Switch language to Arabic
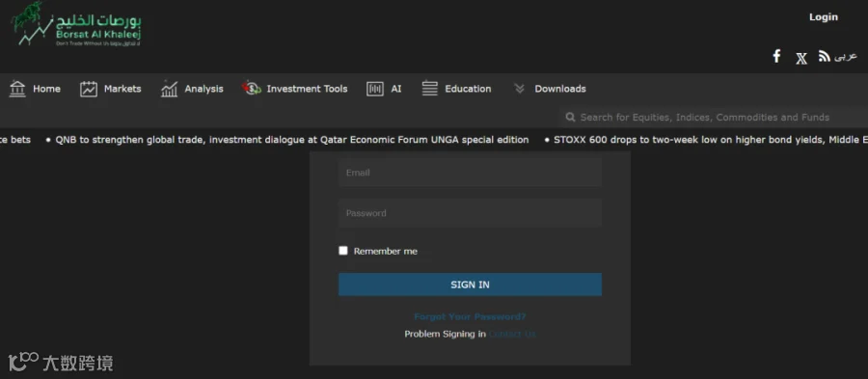This screenshot has height=379, width=868. tap(846, 56)
